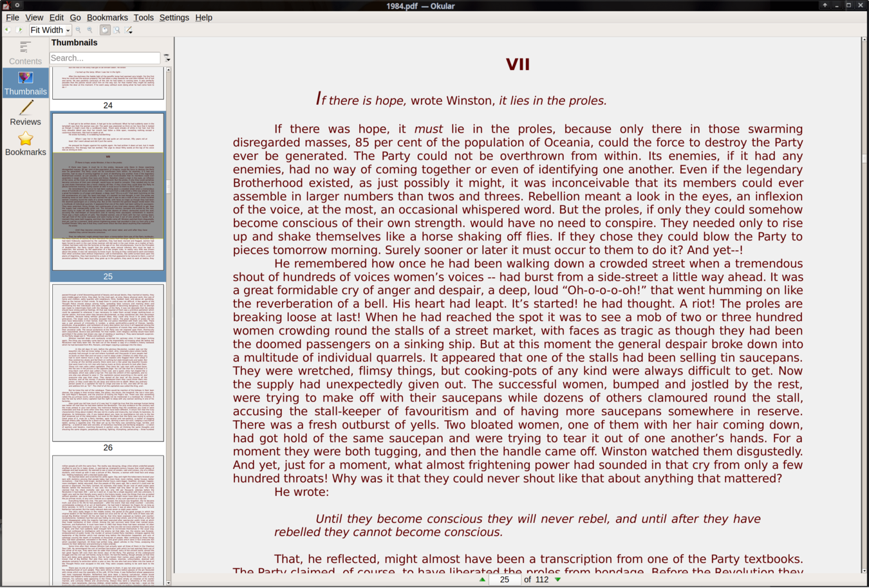
Task: Click the italic line 'If there is hope'
Action: 461,99
